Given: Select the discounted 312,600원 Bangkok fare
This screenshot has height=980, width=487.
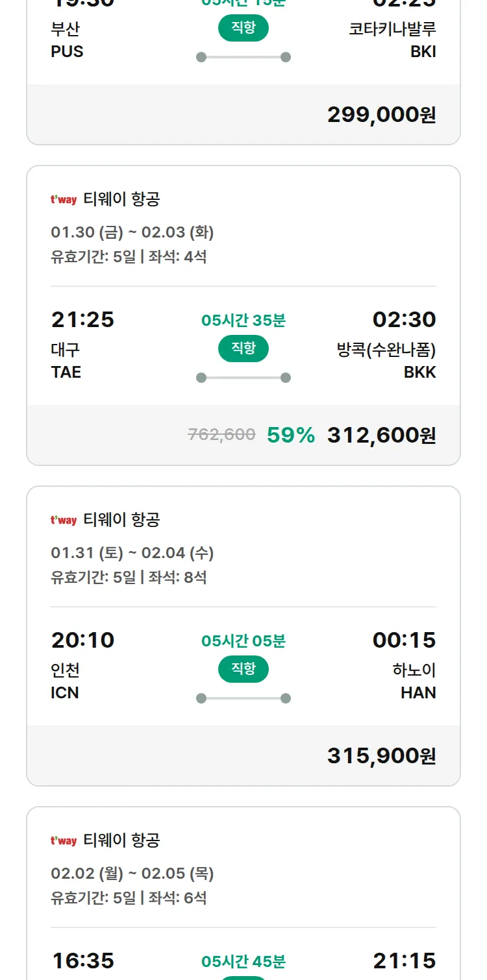Looking at the screenshot, I should point(381,435).
